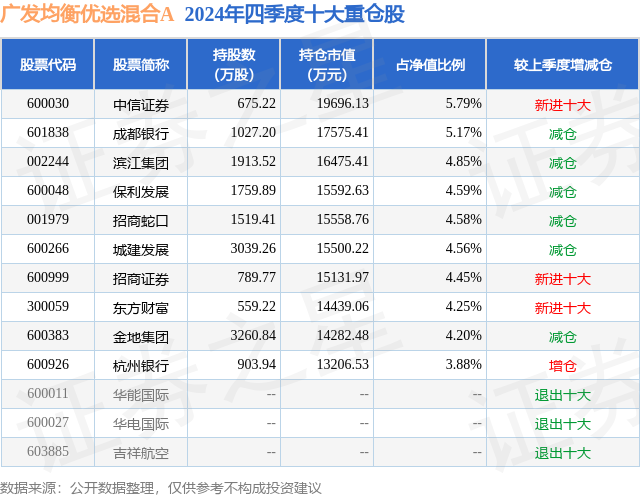Click the share count 1027.20

pyautogui.click(x=253, y=132)
